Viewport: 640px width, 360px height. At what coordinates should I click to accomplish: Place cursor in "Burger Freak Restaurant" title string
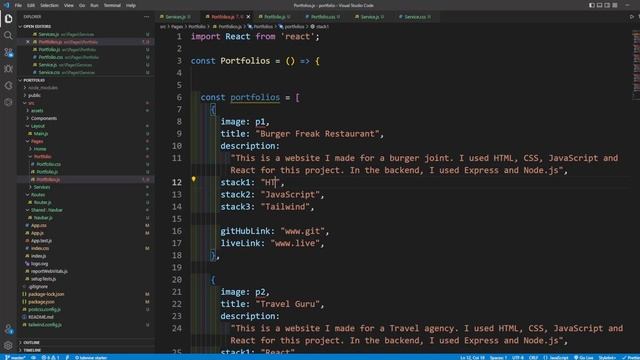coord(319,134)
